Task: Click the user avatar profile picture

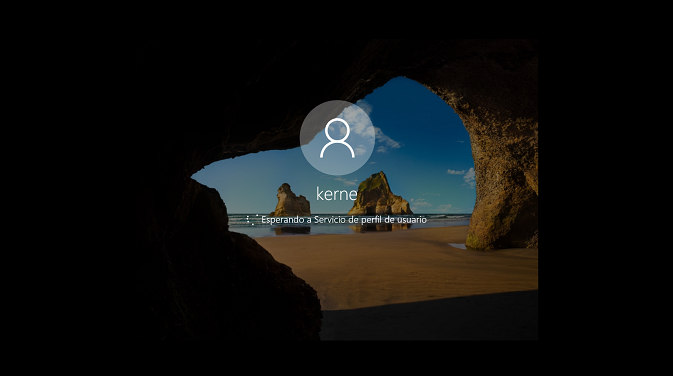Action: 337,138
